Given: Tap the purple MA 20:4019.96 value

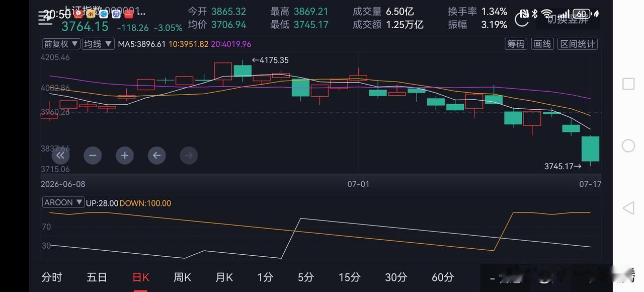Looking at the screenshot, I should pyautogui.click(x=231, y=44).
